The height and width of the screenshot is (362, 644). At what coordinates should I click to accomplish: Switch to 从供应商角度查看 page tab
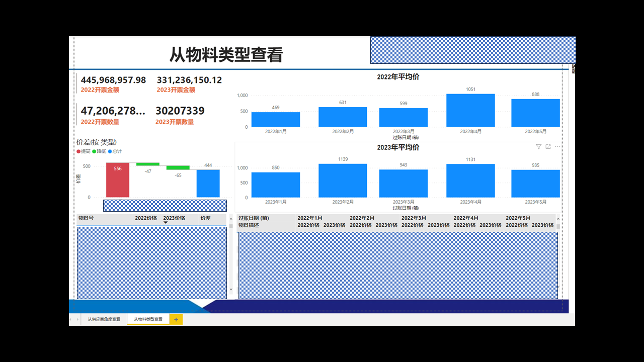104,319
